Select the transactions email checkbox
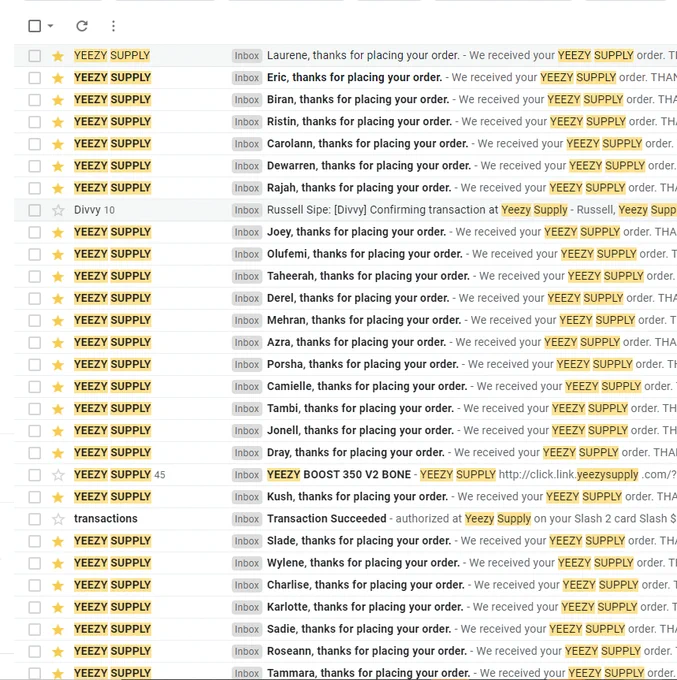The height and width of the screenshot is (680, 677). pyautogui.click(x=35, y=519)
